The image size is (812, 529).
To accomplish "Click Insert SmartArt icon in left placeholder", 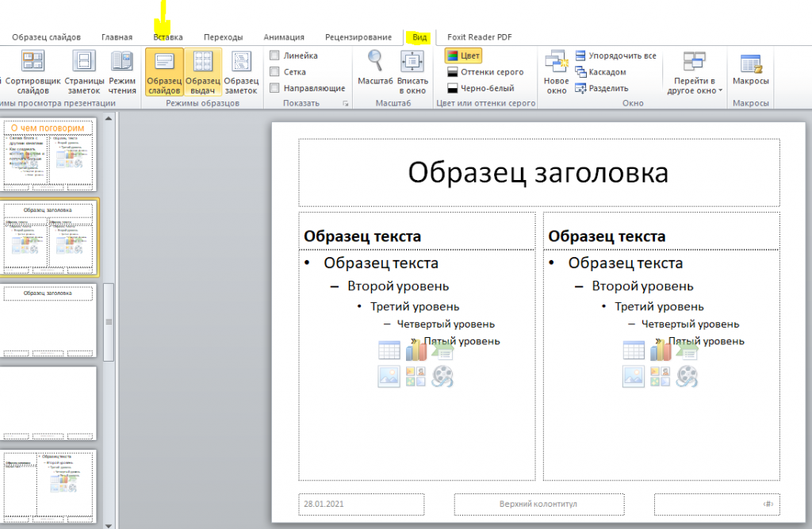I will [442, 351].
